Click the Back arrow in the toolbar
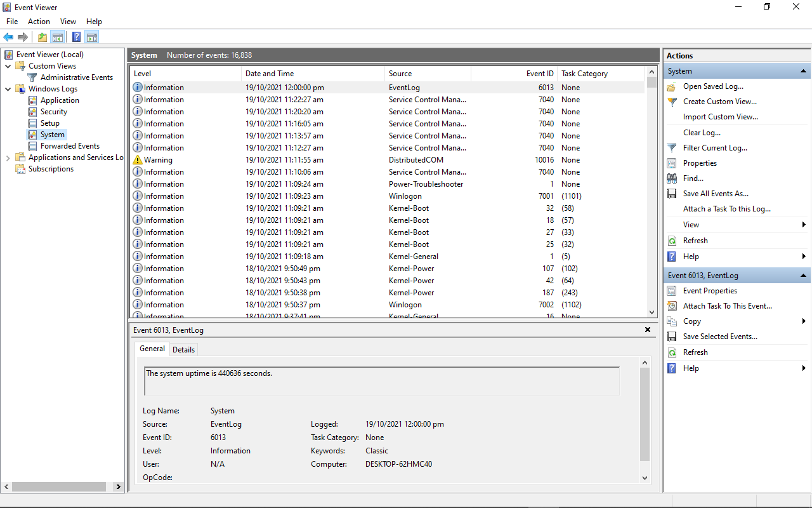 [8, 37]
